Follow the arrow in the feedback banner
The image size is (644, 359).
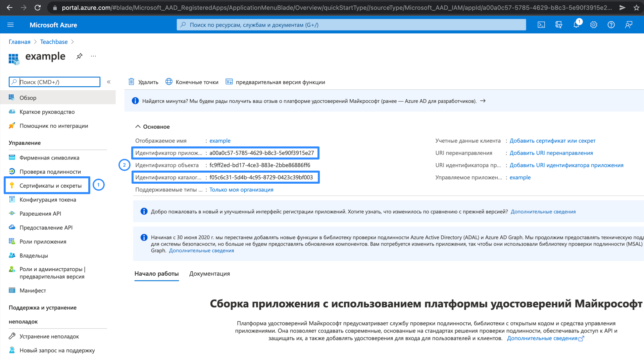click(x=483, y=101)
